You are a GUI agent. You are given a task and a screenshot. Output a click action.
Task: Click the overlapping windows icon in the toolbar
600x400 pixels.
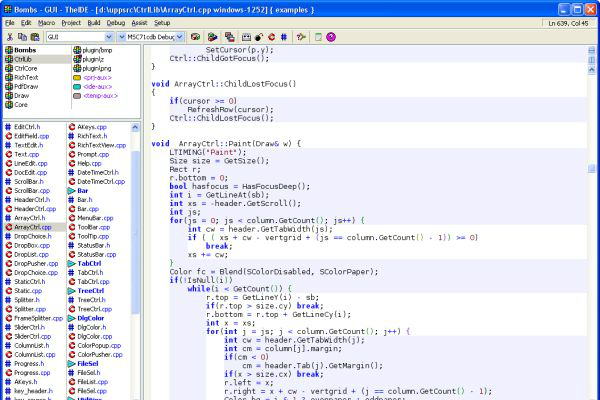[x=230, y=37]
